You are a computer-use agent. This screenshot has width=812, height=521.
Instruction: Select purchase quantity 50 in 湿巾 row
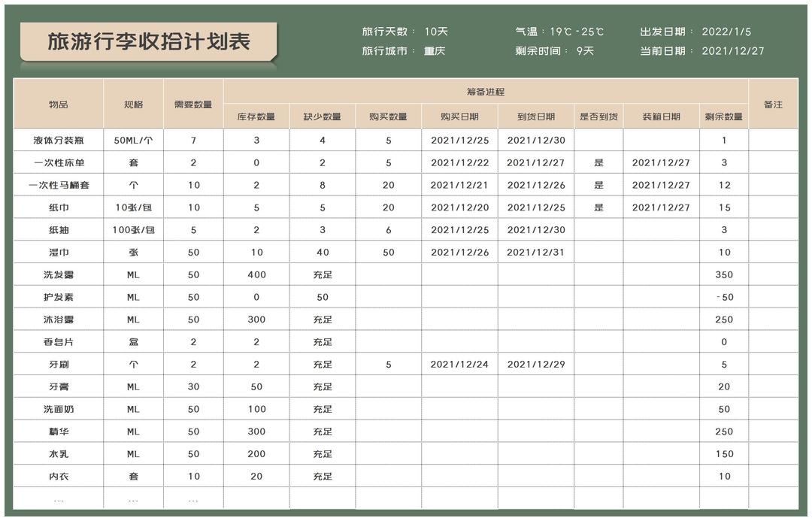(389, 252)
